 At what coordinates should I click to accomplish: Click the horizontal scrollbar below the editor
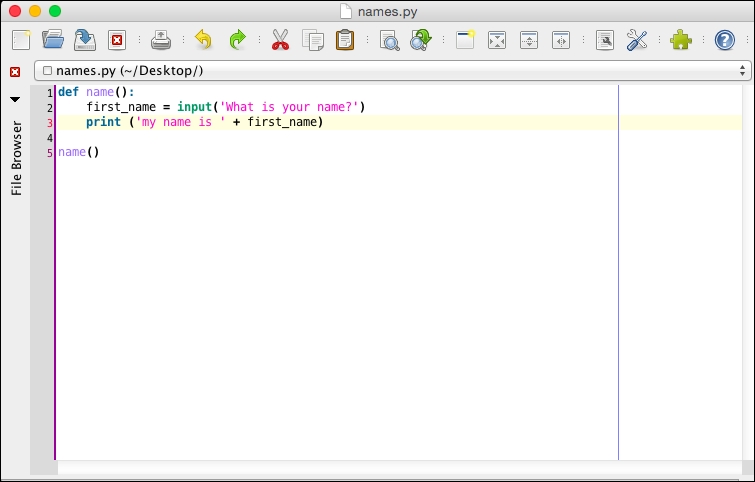click(400, 467)
